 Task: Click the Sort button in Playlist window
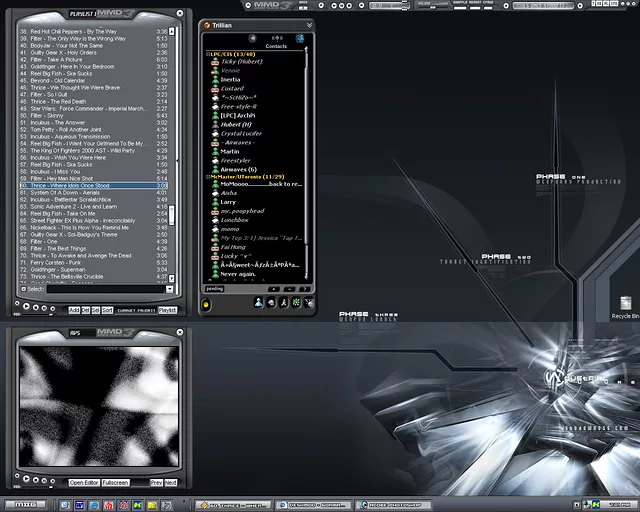[107, 310]
